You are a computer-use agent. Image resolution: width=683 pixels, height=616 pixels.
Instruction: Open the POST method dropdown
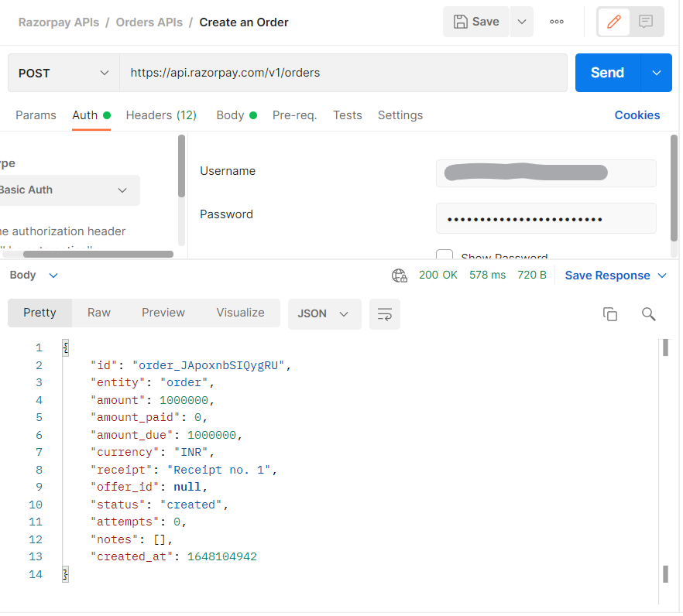64,74
